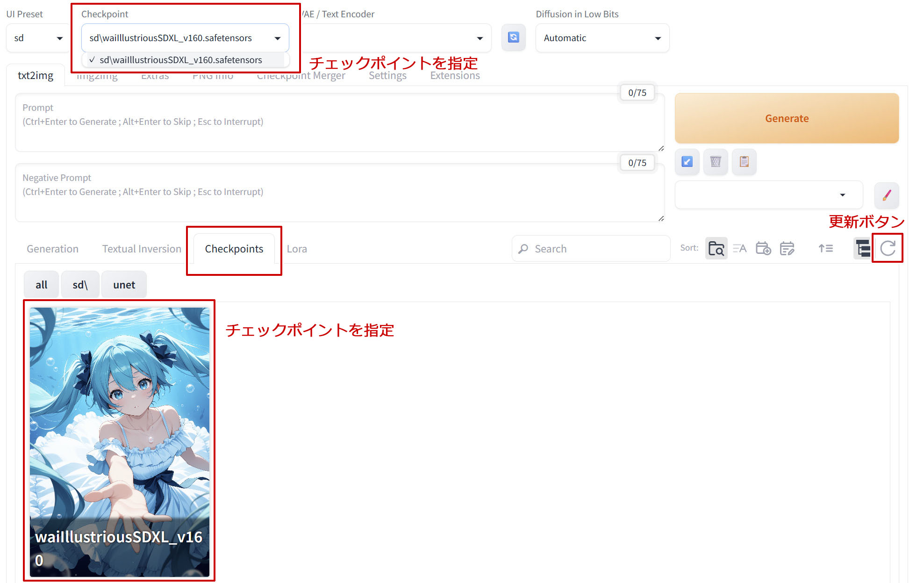Select waiIllustriousSDXL_v160 option in dropdown list
The image size is (924, 583).
(x=181, y=60)
